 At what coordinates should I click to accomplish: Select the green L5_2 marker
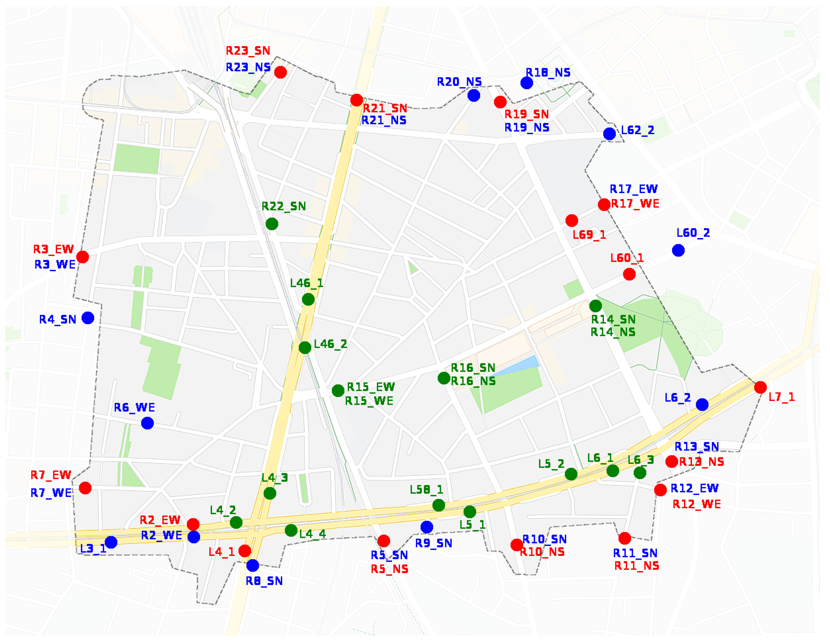(x=571, y=474)
